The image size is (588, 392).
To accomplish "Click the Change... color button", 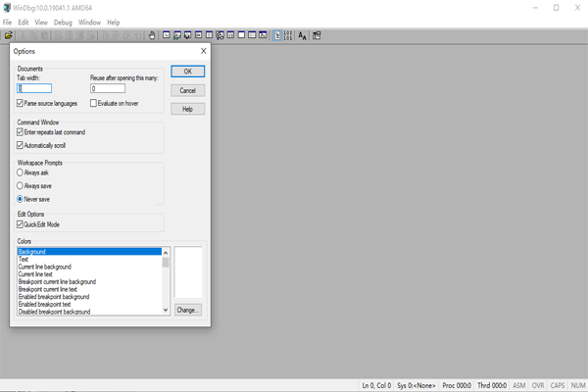I will (187, 310).
